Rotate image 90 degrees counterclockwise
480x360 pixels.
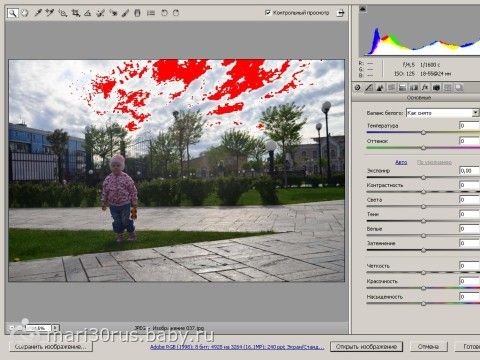[x=164, y=13]
